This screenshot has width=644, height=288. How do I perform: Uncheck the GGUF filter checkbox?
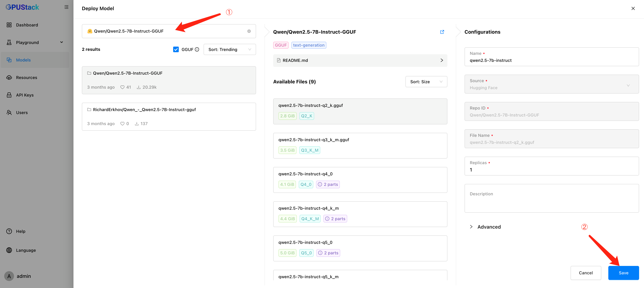tap(176, 49)
